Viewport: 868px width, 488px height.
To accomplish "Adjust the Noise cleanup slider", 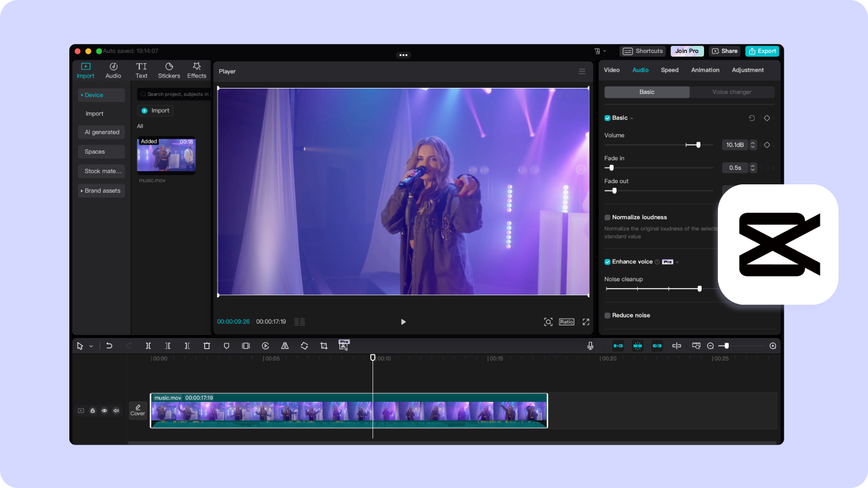I will [x=699, y=289].
